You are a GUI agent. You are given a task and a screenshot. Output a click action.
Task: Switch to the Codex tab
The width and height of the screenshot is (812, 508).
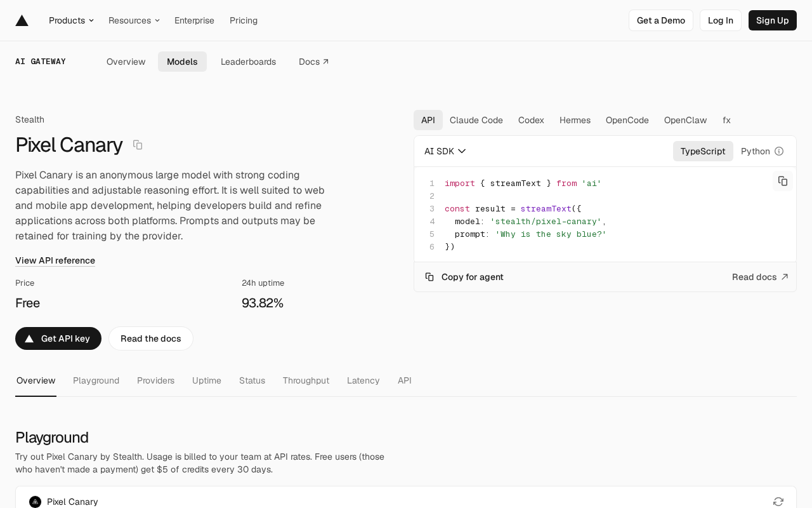pyautogui.click(x=531, y=120)
